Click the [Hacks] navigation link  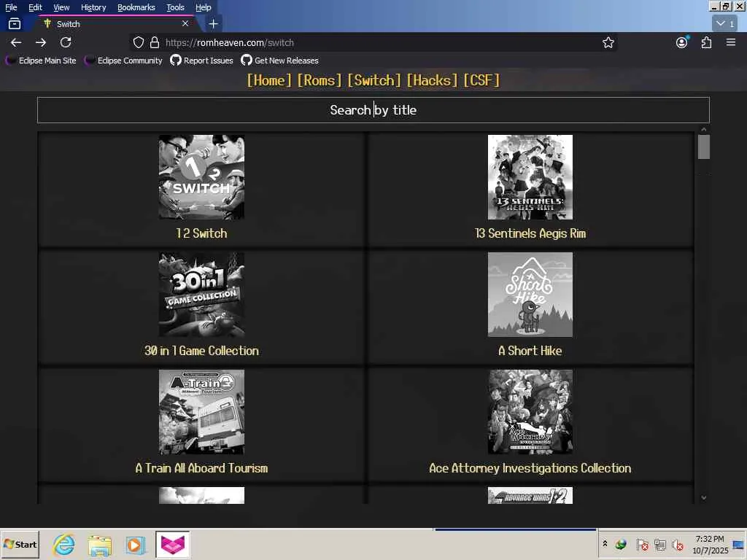432,80
